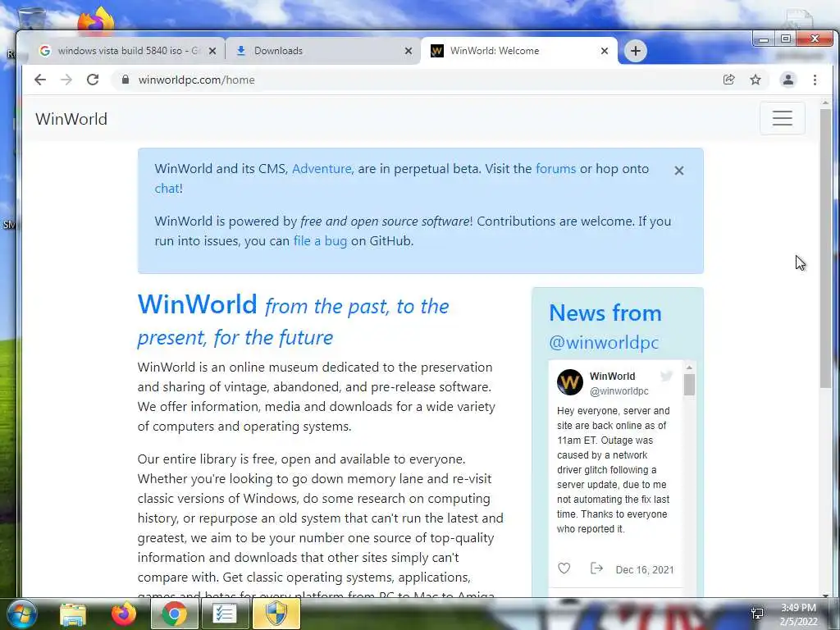
Task: Click the page scrollbar up arrow
Action: pos(825,103)
